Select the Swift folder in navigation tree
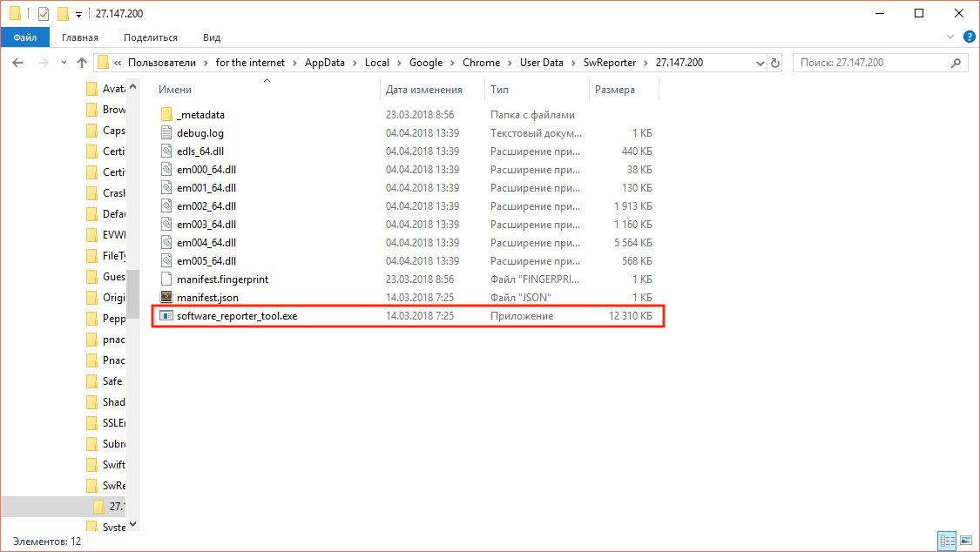The image size is (980, 552). pyautogui.click(x=107, y=465)
